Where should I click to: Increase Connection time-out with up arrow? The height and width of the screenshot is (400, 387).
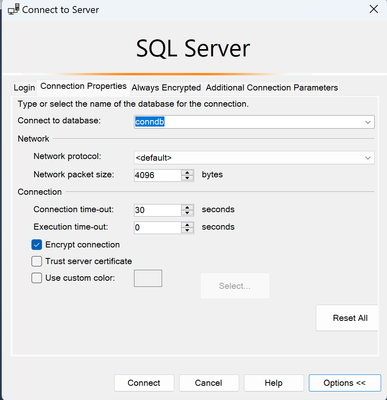point(187,207)
